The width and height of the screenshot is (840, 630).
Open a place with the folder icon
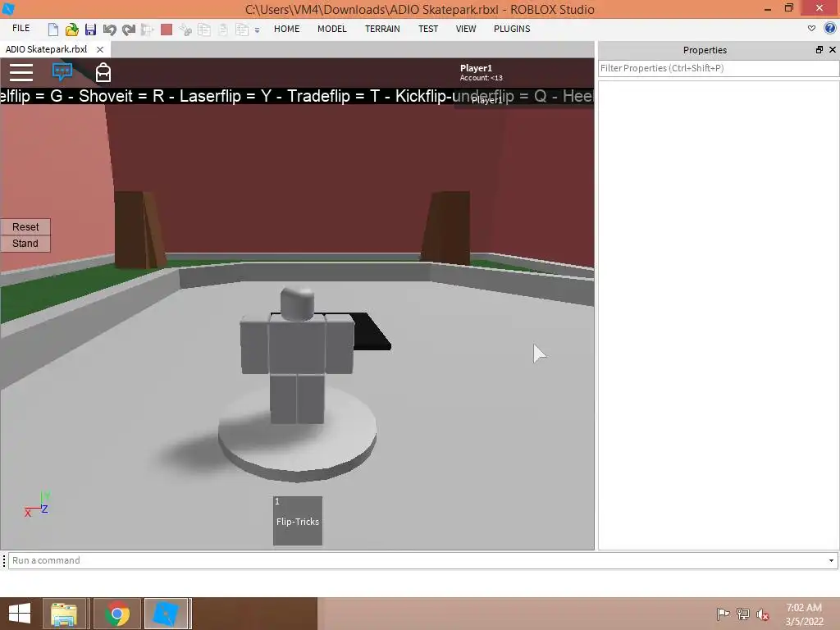pyautogui.click(x=72, y=30)
